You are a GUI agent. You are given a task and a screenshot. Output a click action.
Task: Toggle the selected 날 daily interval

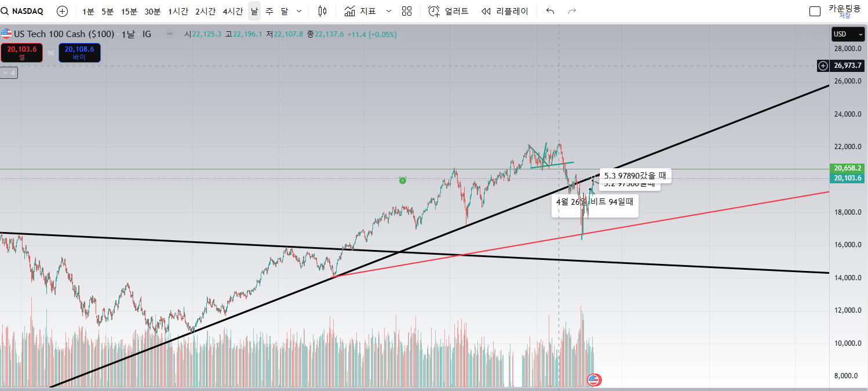[254, 11]
